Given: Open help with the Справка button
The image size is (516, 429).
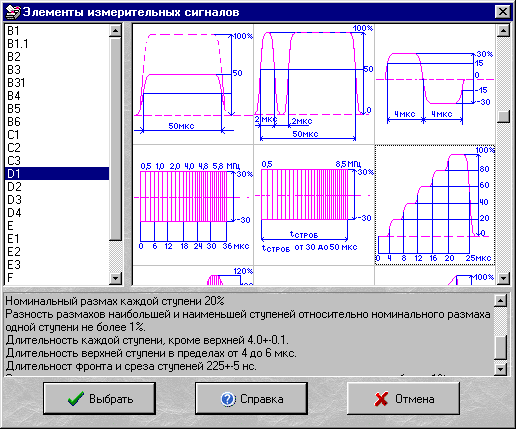Looking at the screenshot, I should [251, 399].
